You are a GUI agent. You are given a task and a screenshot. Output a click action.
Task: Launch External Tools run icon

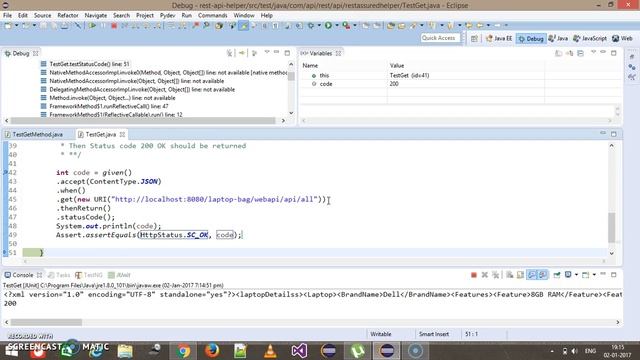[346, 25]
